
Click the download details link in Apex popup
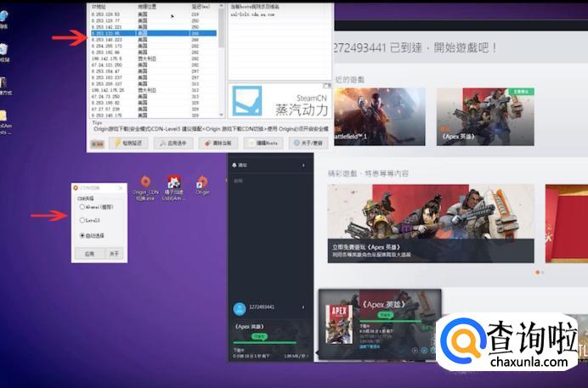click(x=370, y=346)
